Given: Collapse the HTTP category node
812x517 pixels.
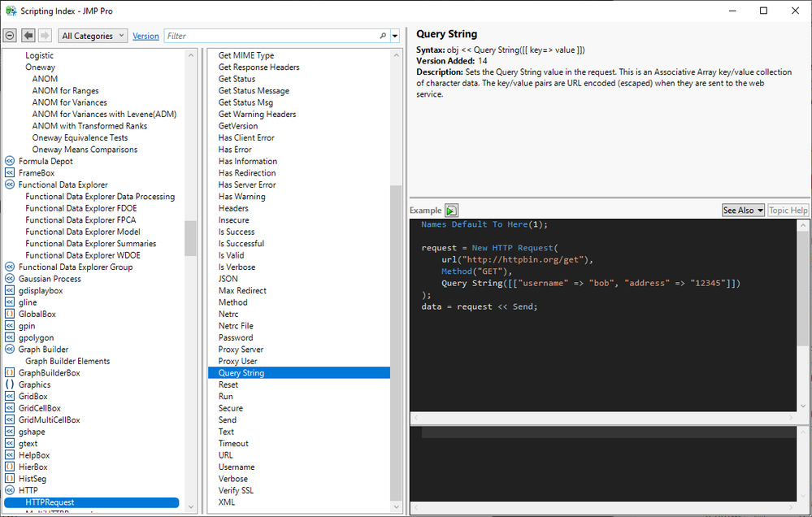Looking at the screenshot, I should tap(10, 490).
